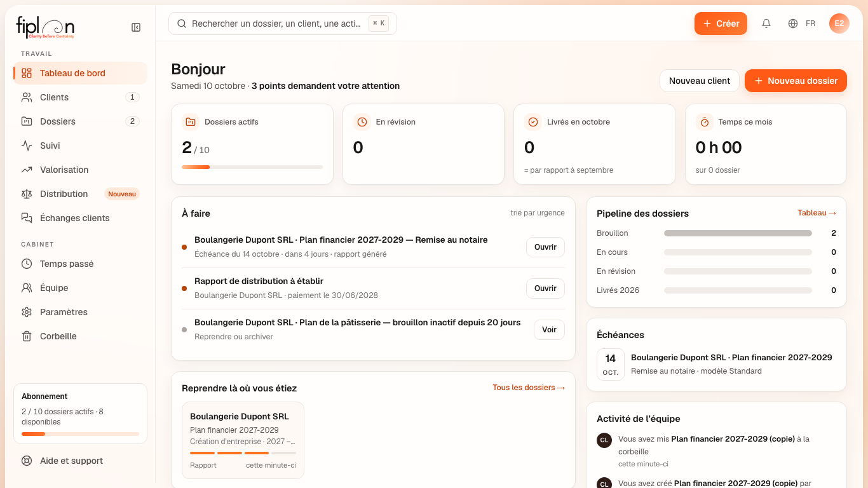This screenshot has width=868, height=488.
Task: Click the En révision clock icon
Action: 362,122
